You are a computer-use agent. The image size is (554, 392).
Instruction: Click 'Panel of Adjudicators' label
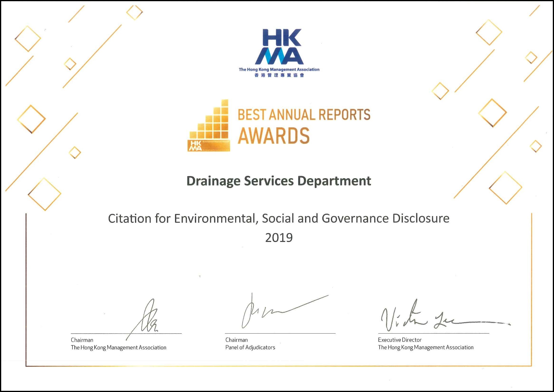pyautogui.click(x=250, y=347)
